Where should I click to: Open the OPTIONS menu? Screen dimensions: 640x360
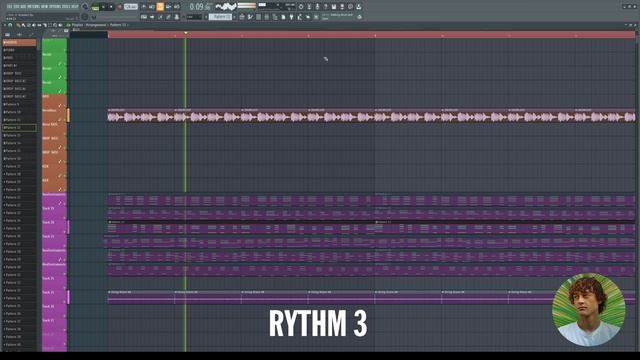[x=55, y=7]
